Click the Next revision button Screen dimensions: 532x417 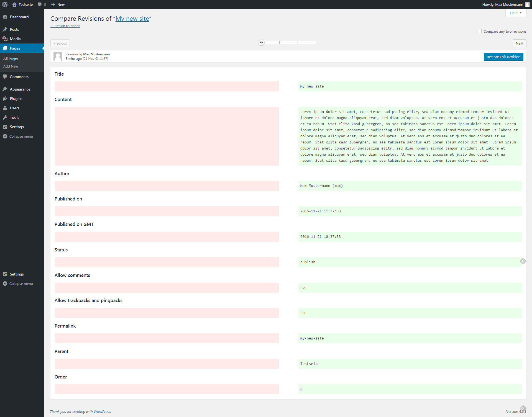(519, 43)
